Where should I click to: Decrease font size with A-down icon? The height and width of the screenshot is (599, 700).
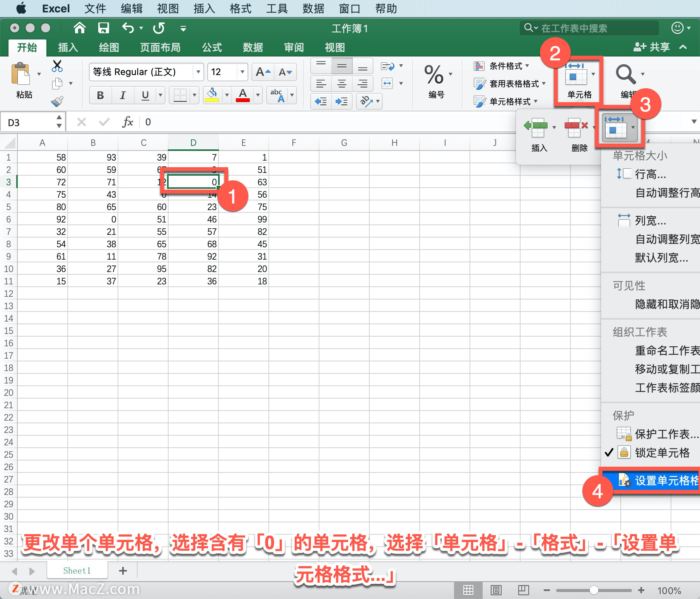click(285, 72)
